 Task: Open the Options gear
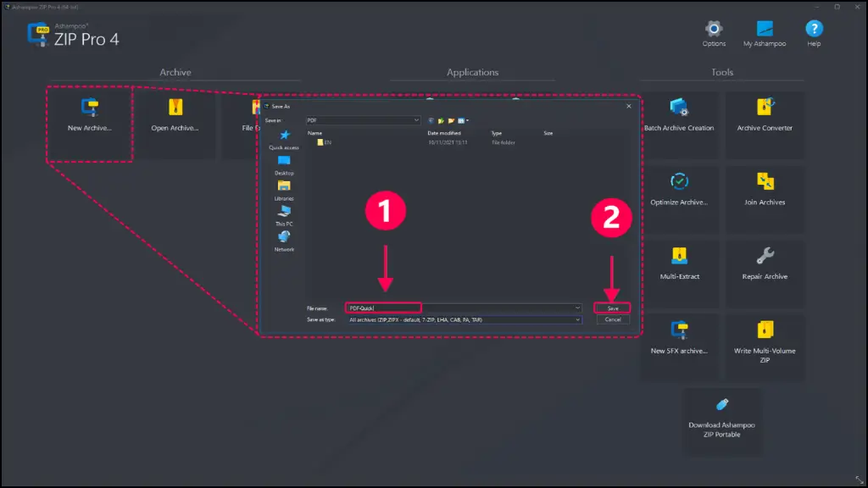pyautogui.click(x=714, y=33)
